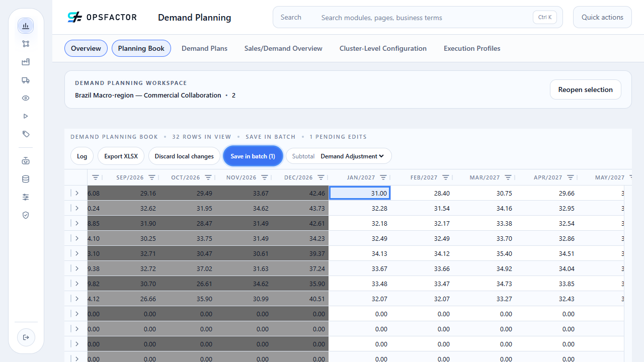This screenshot has height=362, width=644.
Task: Open the eye visibility sidebar icon
Action: [x=26, y=98]
